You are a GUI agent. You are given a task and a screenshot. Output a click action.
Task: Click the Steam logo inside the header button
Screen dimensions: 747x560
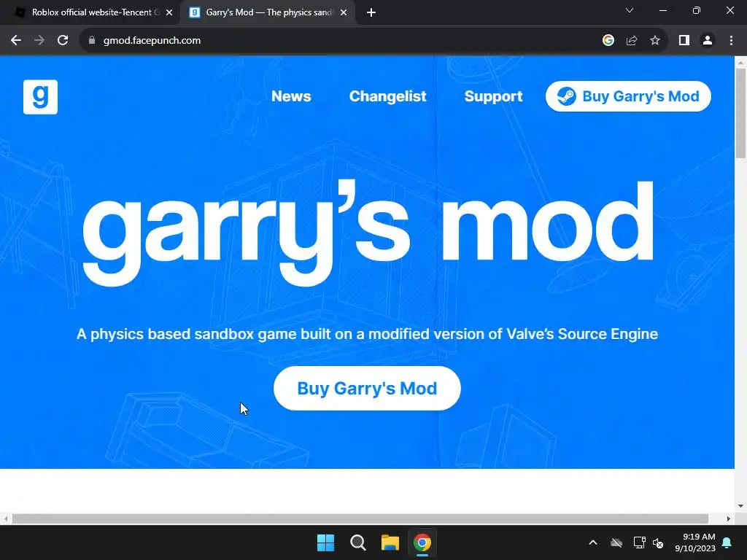click(x=566, y=96)
